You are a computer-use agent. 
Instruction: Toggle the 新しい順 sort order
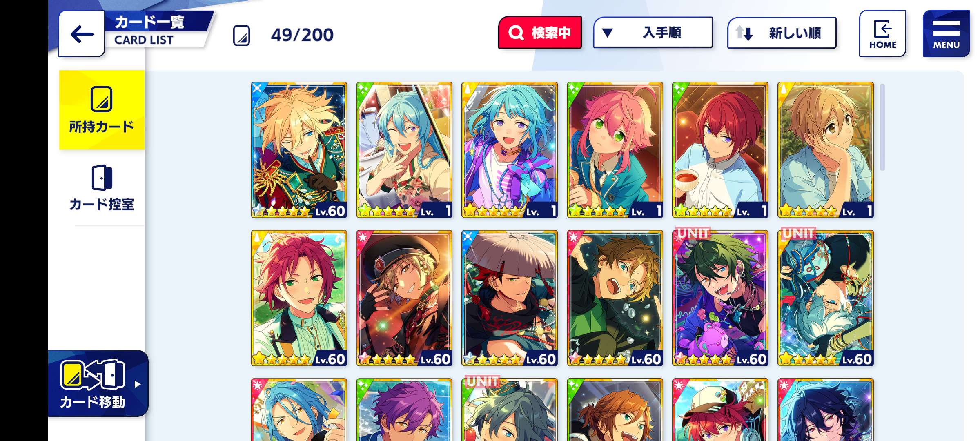pos(782,33)
